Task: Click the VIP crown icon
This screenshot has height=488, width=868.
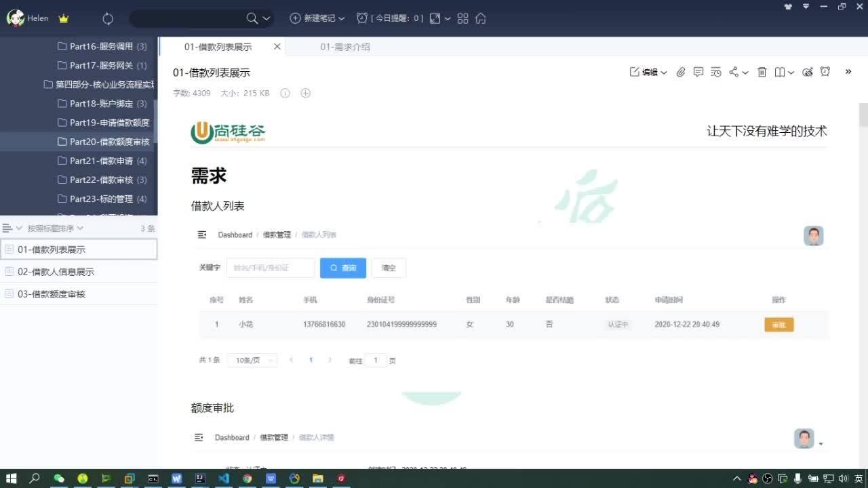Action: (x=64, y=18)
